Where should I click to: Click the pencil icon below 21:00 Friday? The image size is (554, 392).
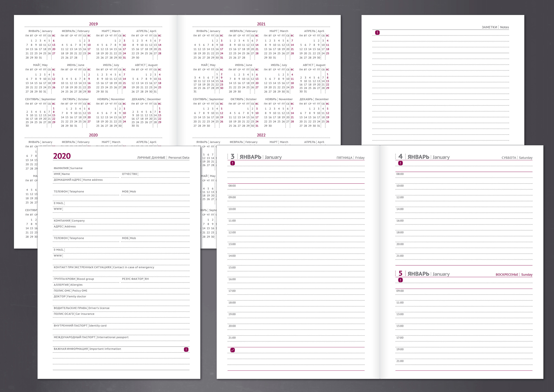point(232,350)
